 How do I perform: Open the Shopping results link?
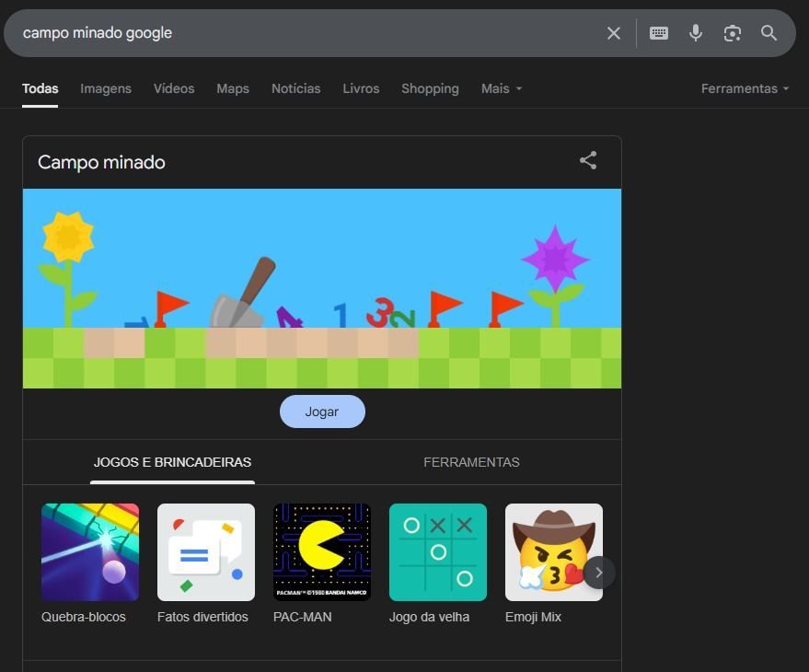pos(430,88)
